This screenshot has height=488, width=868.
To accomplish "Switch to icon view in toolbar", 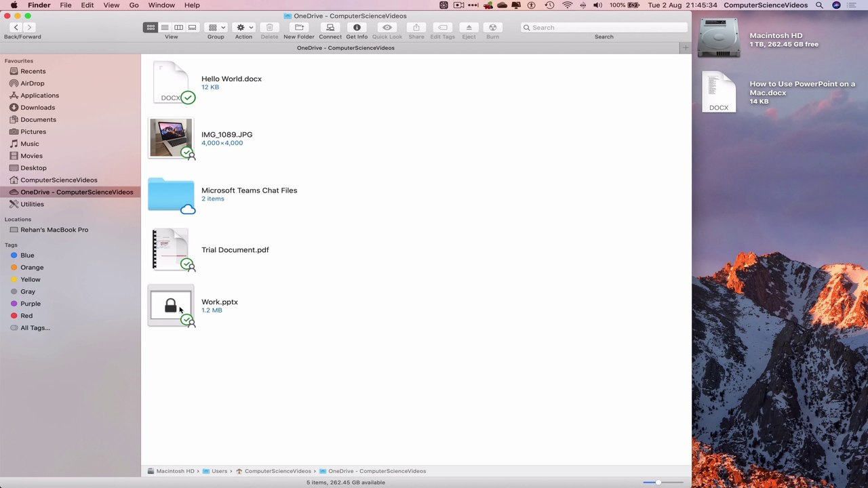I will (151, 27).
